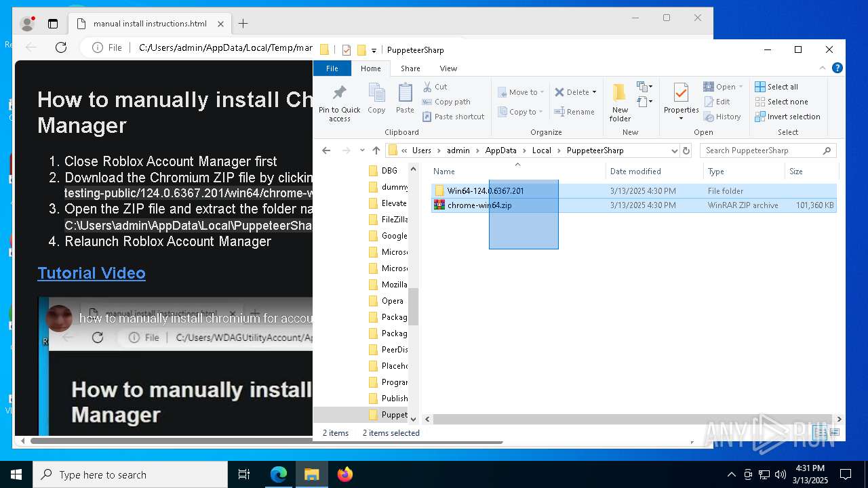Expand address bar history dropdown
The width and height of the screenshot is (868, 488).
[673, 150]
